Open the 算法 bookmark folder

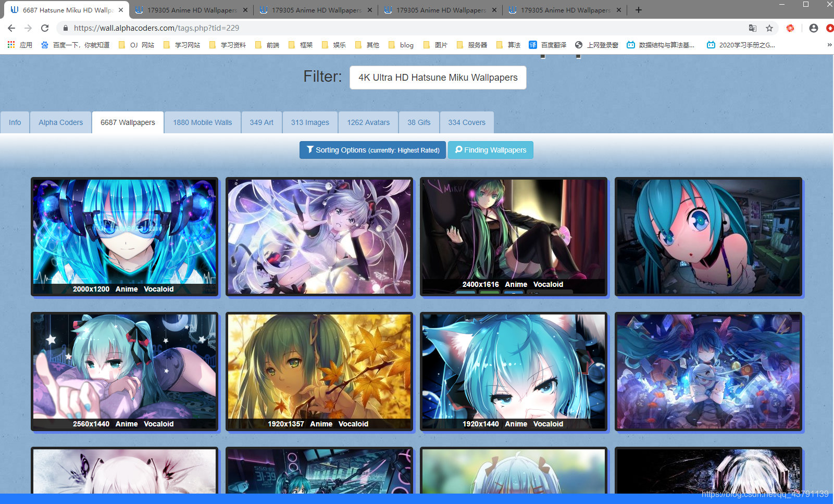tap(508, 45)
